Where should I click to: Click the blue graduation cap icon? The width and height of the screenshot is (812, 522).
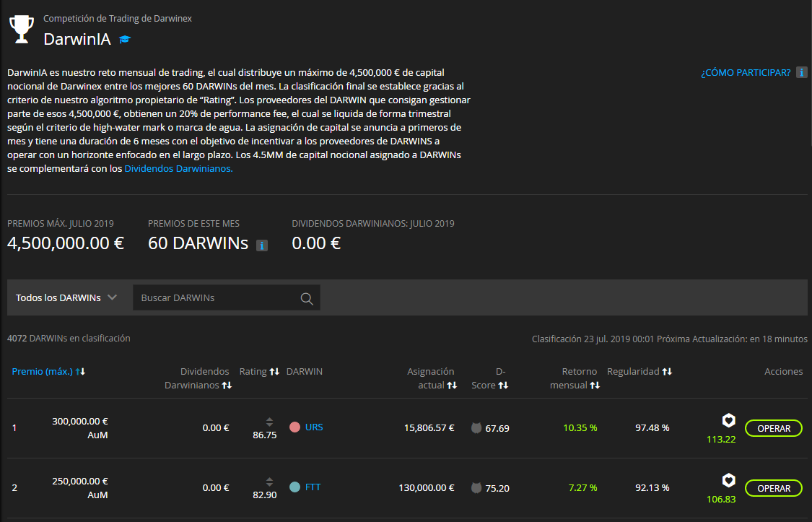pyautogui.click(x=124, y=40)
